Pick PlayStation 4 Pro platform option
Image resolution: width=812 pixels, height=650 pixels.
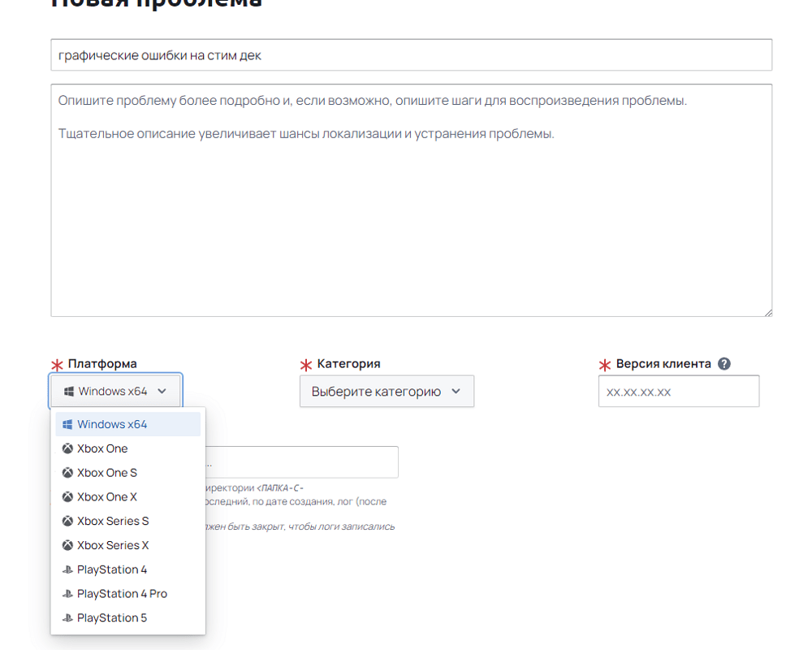tap(122, 594)
